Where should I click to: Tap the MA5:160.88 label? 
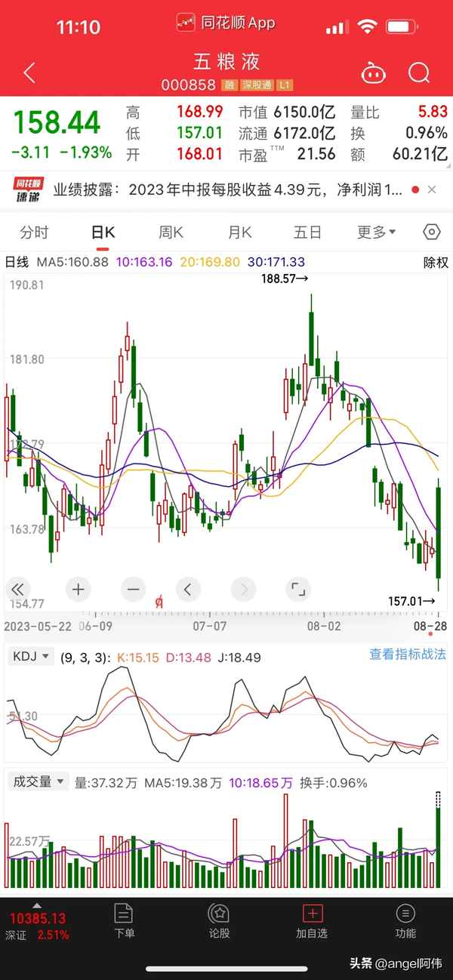73,263
